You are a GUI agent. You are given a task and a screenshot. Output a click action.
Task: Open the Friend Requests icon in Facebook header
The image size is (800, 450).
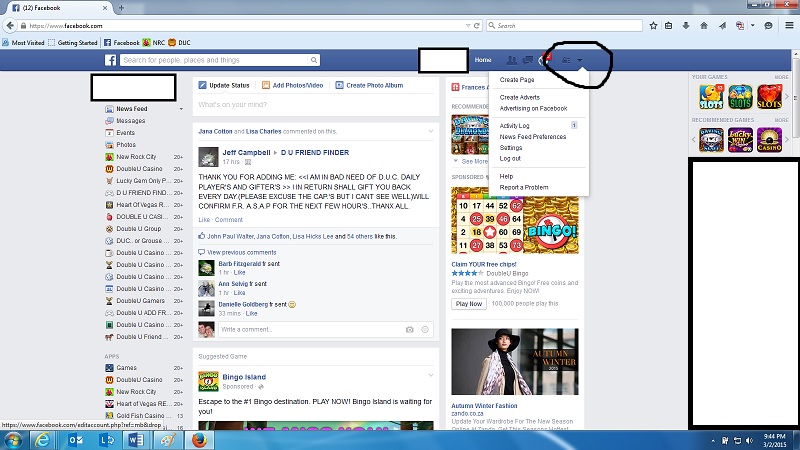(512, 61)
